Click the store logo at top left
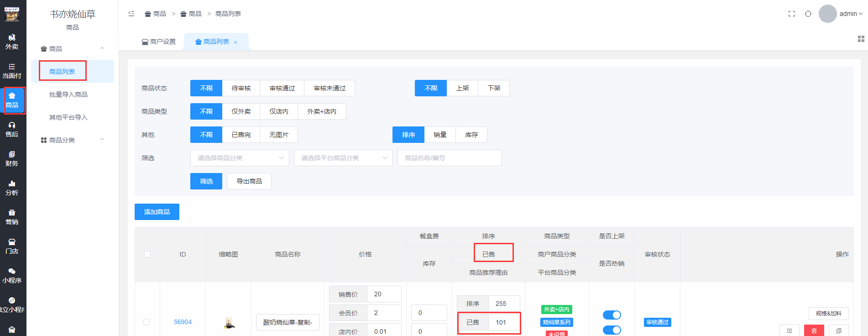This screenshot has height=336, width=868. pos(11,14)
